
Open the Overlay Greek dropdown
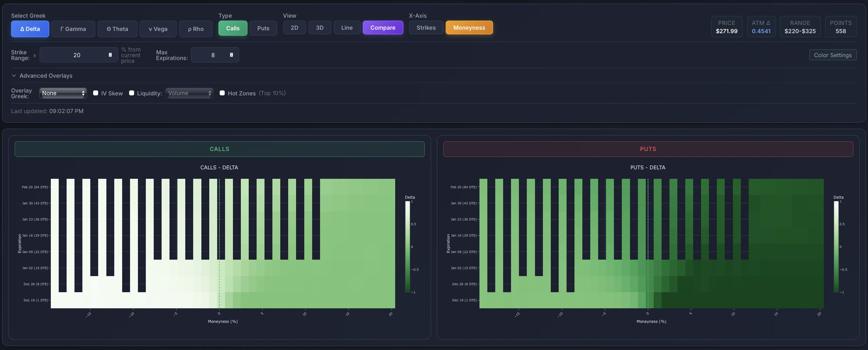tap(63, 93)
